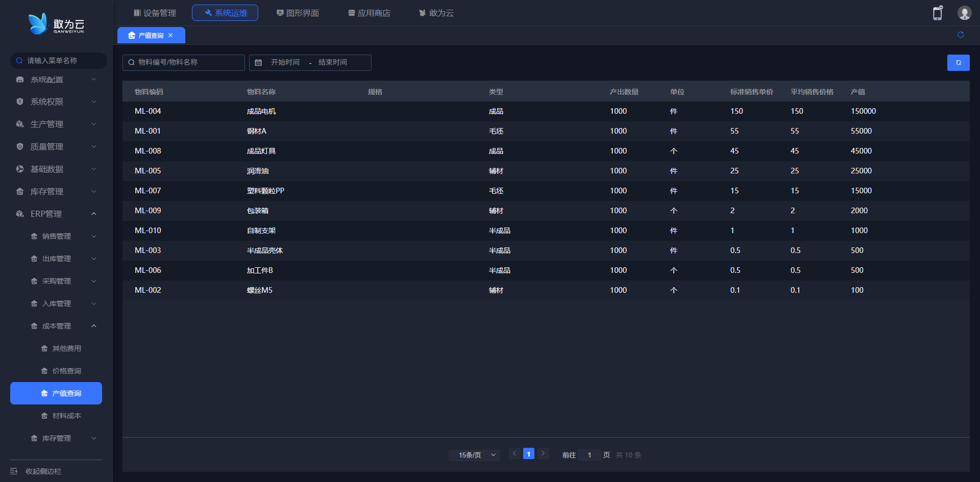Expand the 系统权限 menu chevron

click(x=94, y=102)
